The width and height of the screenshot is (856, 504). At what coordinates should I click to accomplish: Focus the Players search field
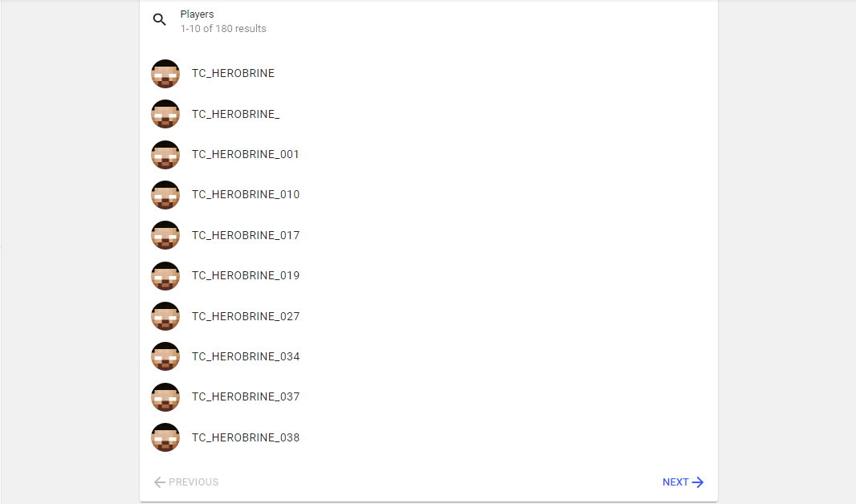(x=429, y=22)
